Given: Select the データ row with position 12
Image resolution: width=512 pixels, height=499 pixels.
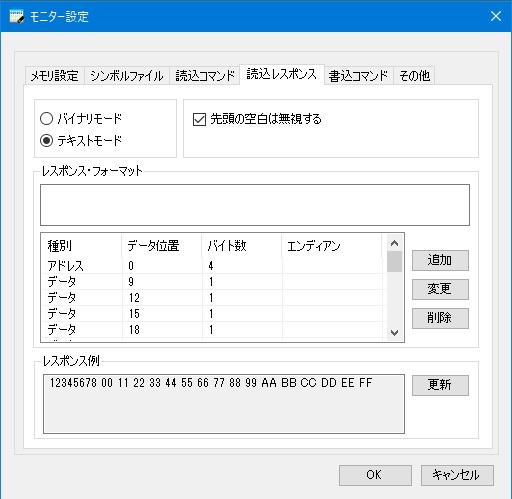Looking at the screenshot, I should 213,298.
